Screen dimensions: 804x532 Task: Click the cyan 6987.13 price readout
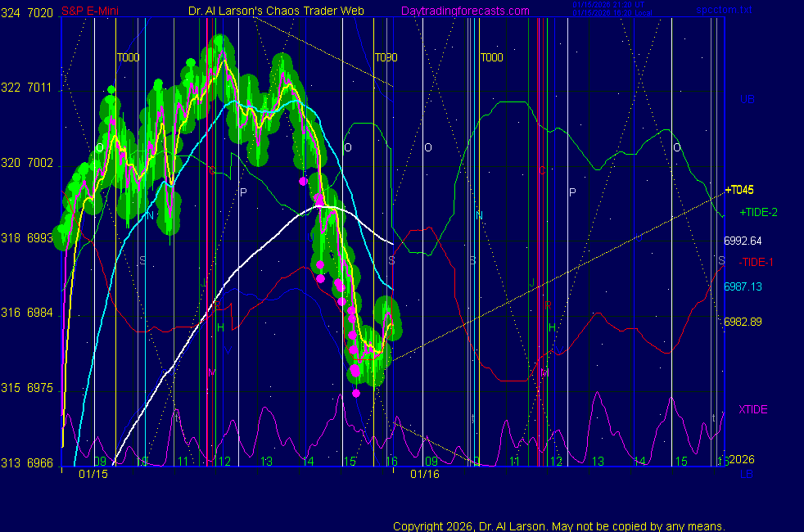[x=743, y=286]
